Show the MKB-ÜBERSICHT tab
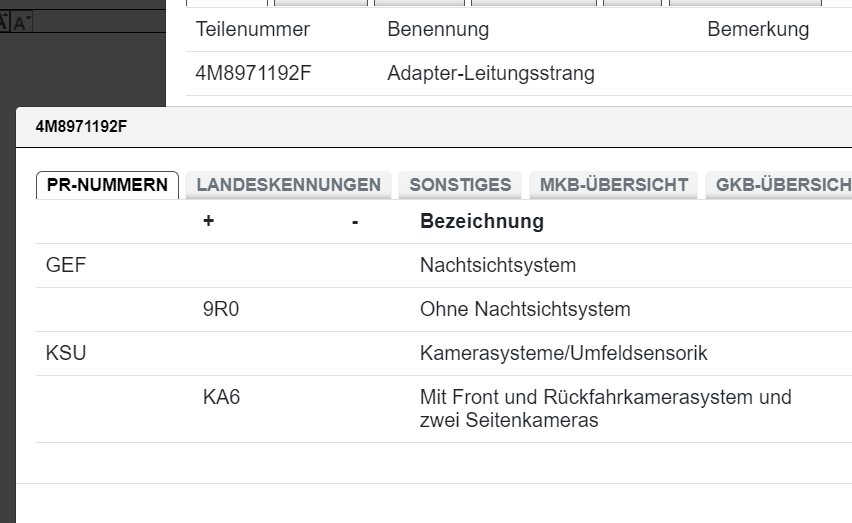Image resolution: width=852 pixels, height=523 pixels. point(614,185)
